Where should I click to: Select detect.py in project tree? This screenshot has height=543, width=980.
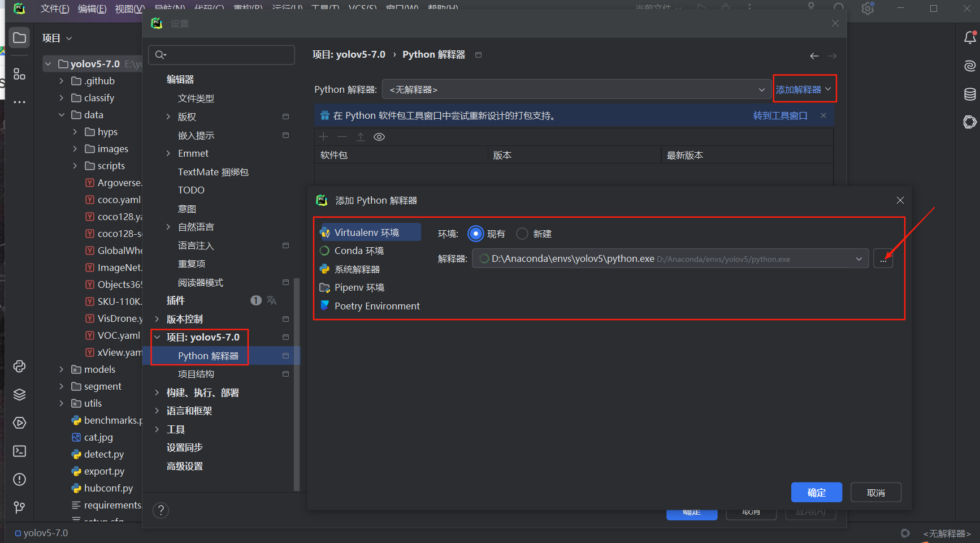[103, 454]
